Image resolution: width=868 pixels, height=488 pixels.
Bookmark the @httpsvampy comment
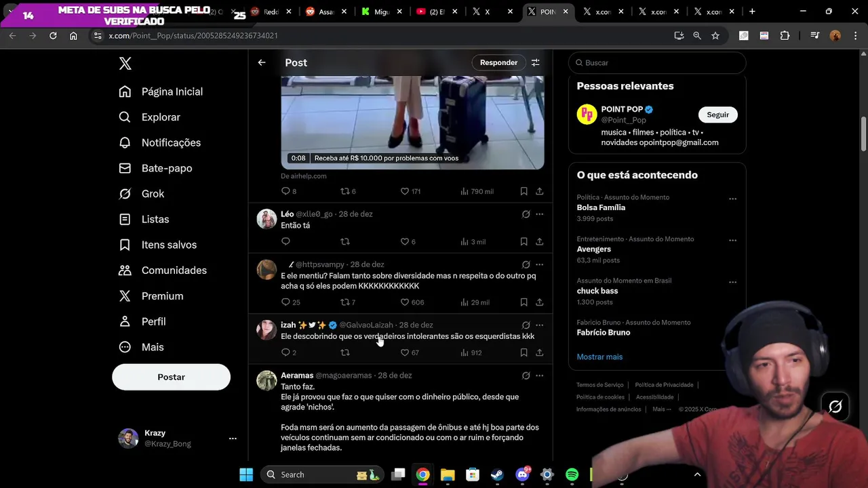pos(524,302)
